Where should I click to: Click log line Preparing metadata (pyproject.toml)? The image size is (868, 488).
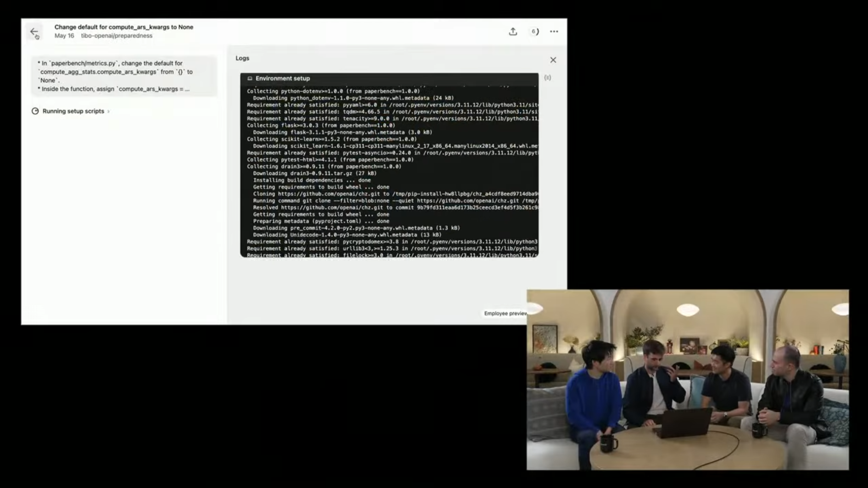(321, 221)
